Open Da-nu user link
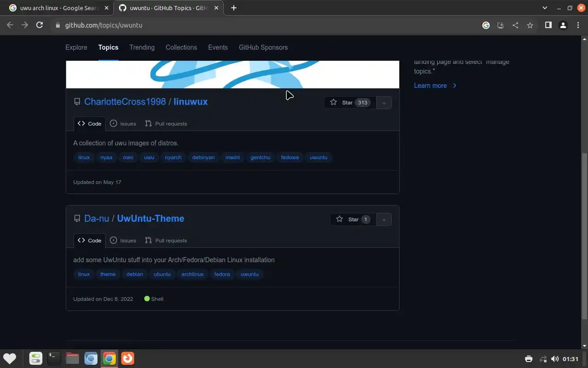Image resolution: width=588 pixels, height=368 pixels. click(96, 218)
